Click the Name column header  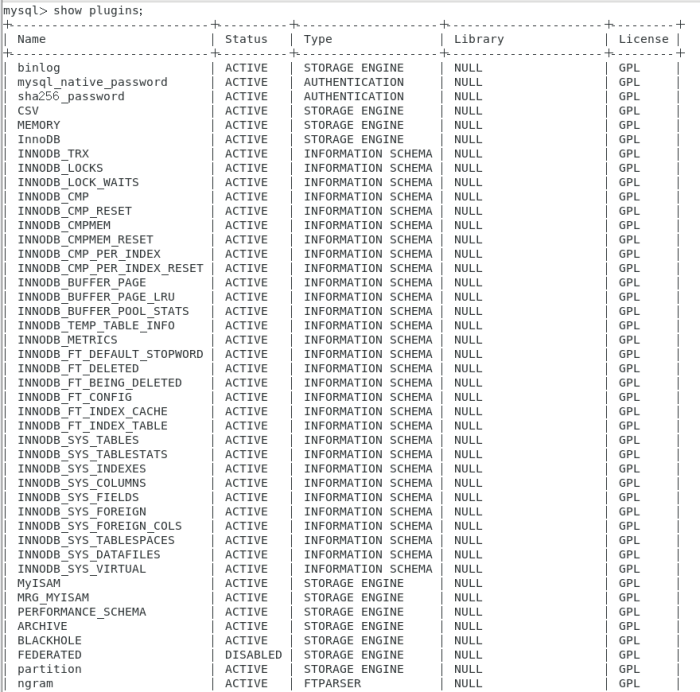tap(32, 39)
